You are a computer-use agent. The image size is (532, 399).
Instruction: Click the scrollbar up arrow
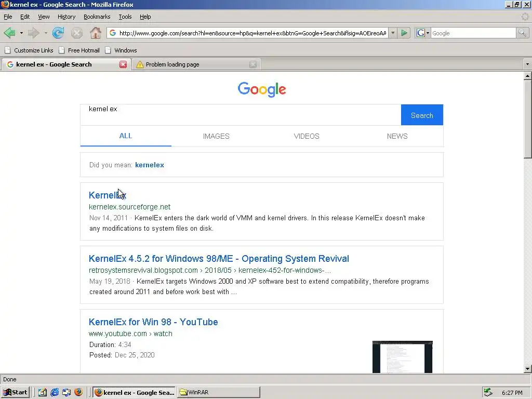[x=528, y=76]
